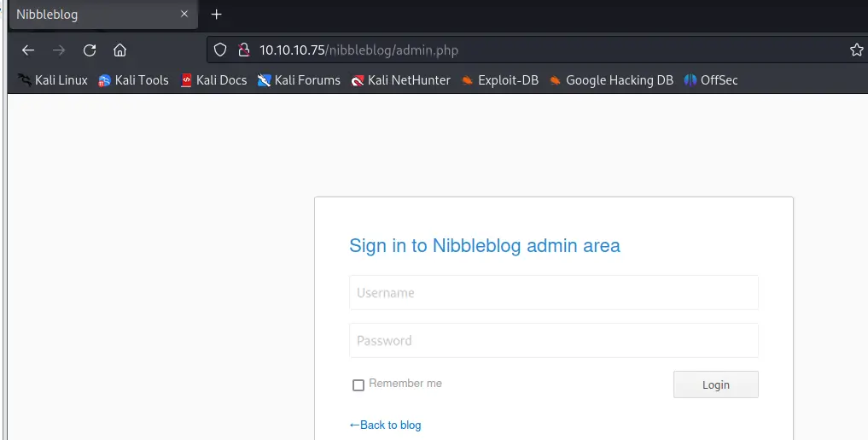Toggle the Remember me checkbox

(358, 385)
